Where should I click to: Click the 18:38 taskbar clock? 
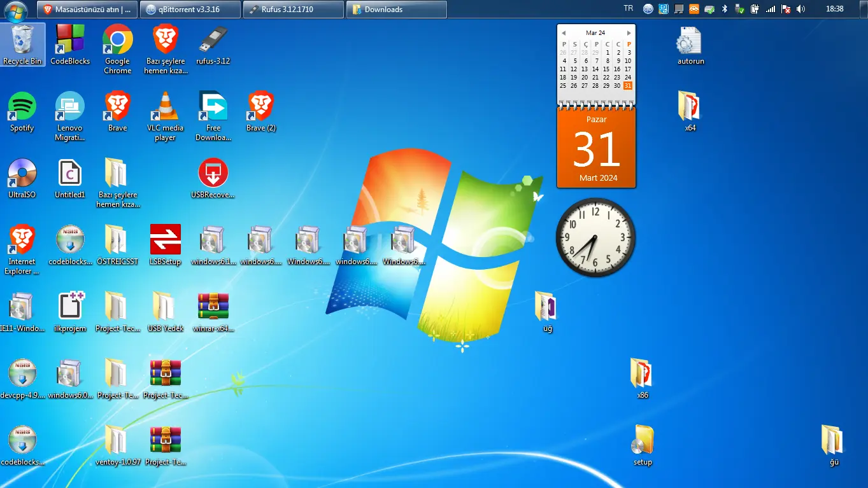(834, 9)
